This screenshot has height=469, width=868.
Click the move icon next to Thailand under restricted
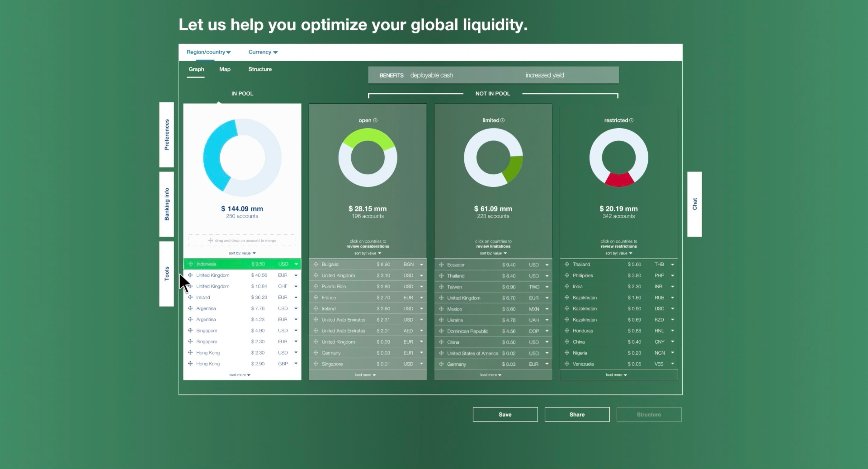coord(567,264)
